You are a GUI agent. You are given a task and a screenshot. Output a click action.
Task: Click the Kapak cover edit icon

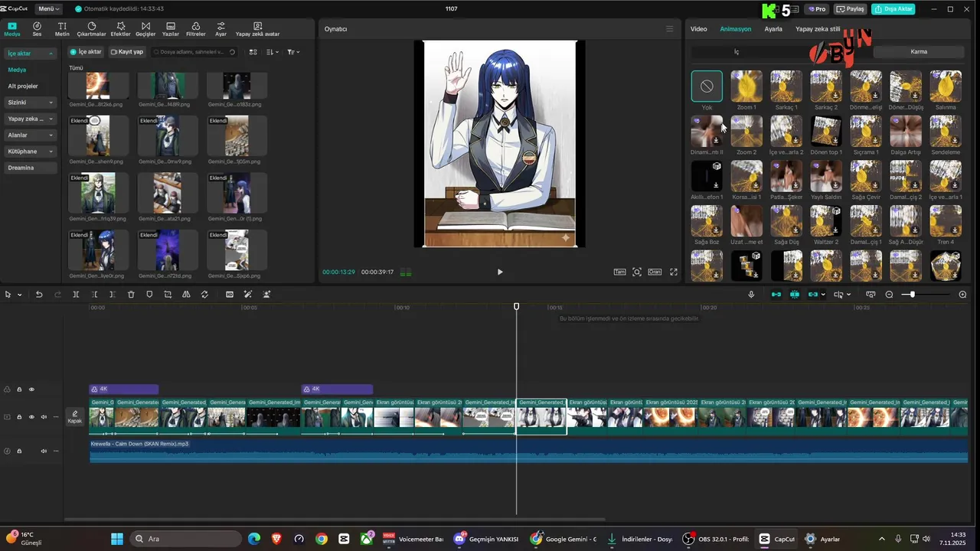click(74, 416)
